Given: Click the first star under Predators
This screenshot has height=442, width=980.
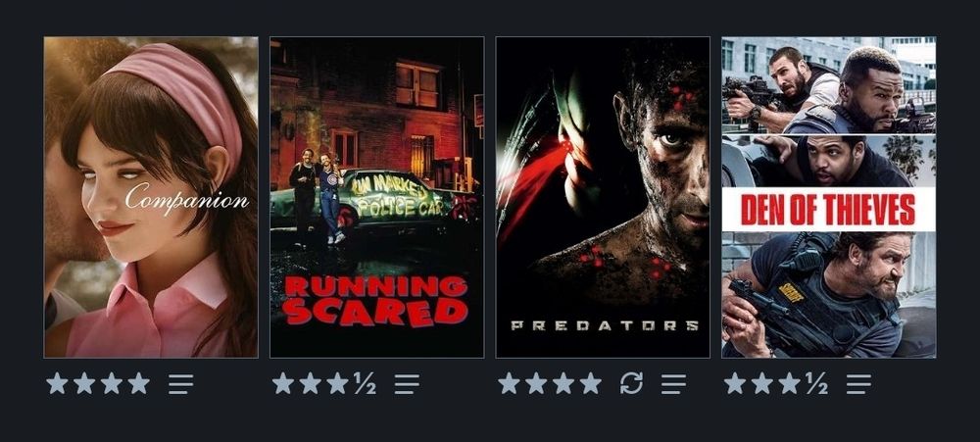Looking at the screenshot, I should (509, 383).
